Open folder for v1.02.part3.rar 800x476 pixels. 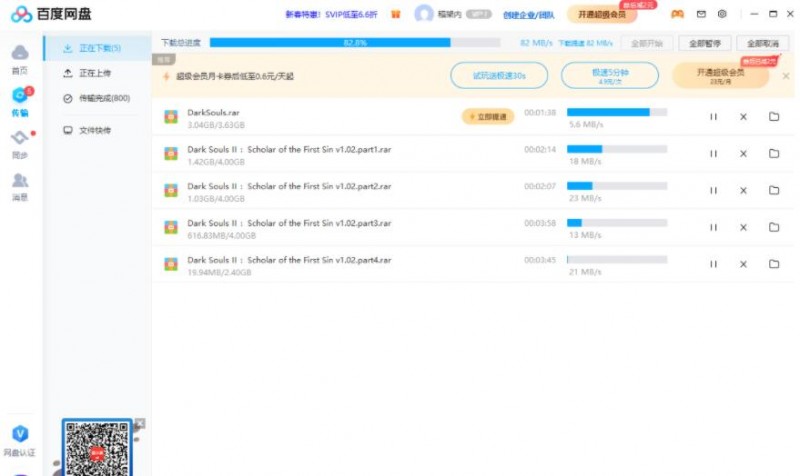(x=774, y=227)
